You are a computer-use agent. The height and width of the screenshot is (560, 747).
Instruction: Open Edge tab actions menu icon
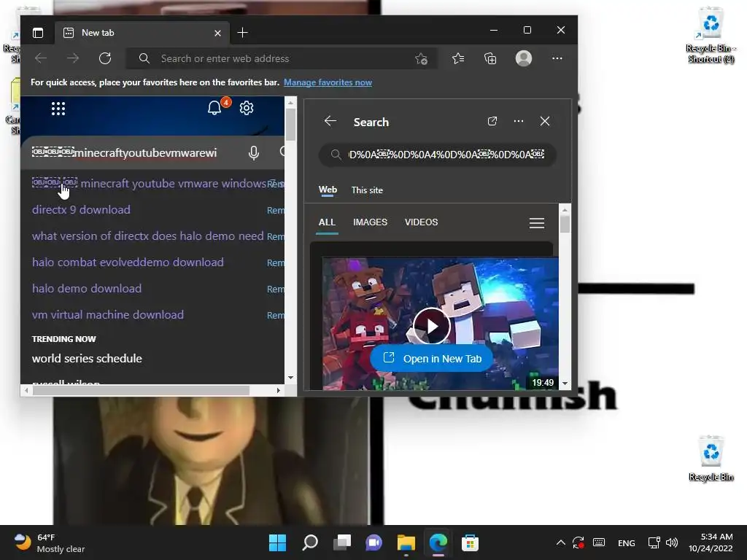point(38,32)
